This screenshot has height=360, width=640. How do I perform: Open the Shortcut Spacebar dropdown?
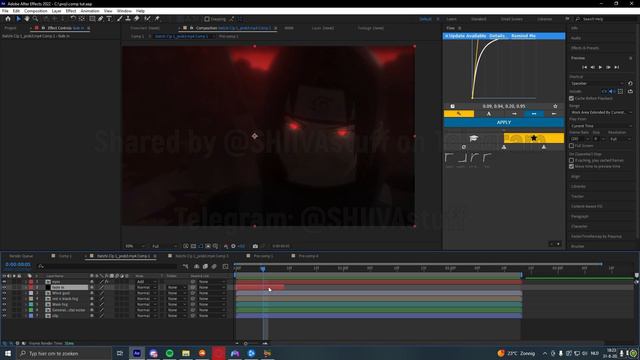[597, 83]
